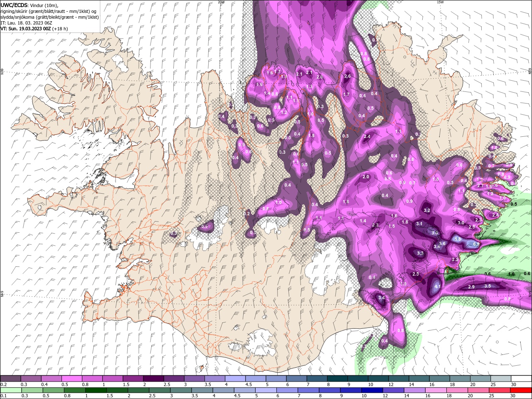
Task: Click the bright red swatch after 30 in lower legend
Action: [x=521, y=390]
